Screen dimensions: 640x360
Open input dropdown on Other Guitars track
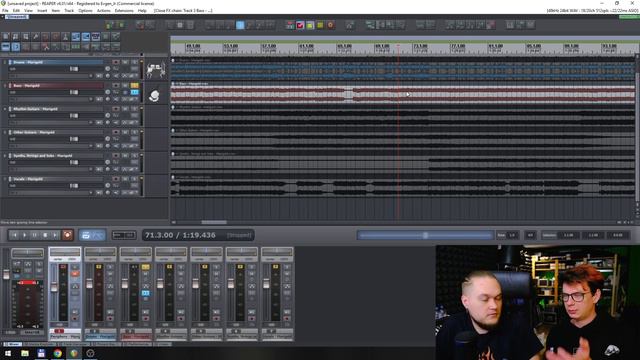[x=91, y=146]
